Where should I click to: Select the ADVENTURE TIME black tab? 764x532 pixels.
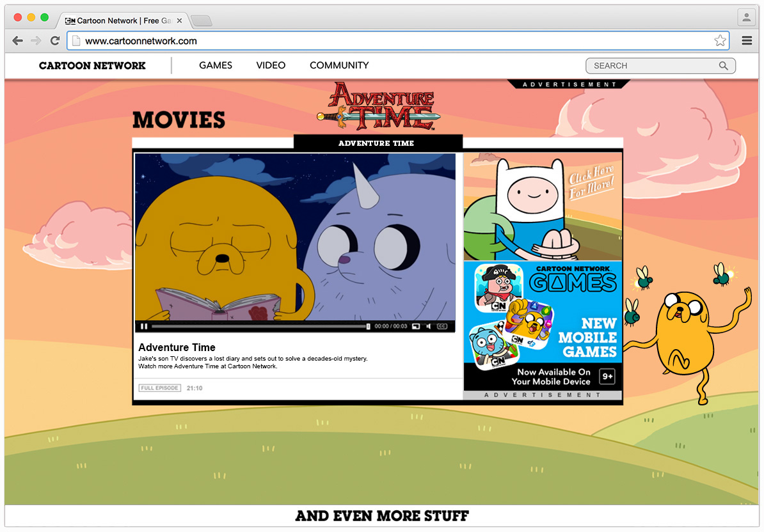click(378, 143)
